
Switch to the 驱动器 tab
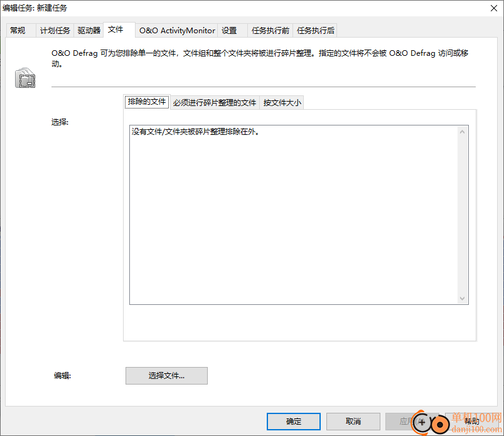point(88,31)
